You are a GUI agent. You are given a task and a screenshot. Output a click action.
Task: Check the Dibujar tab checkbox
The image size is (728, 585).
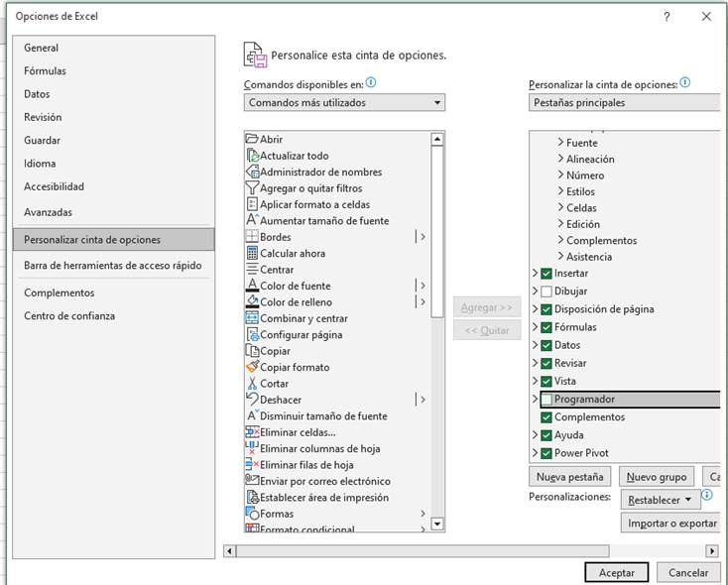click(x=546, y=292)
